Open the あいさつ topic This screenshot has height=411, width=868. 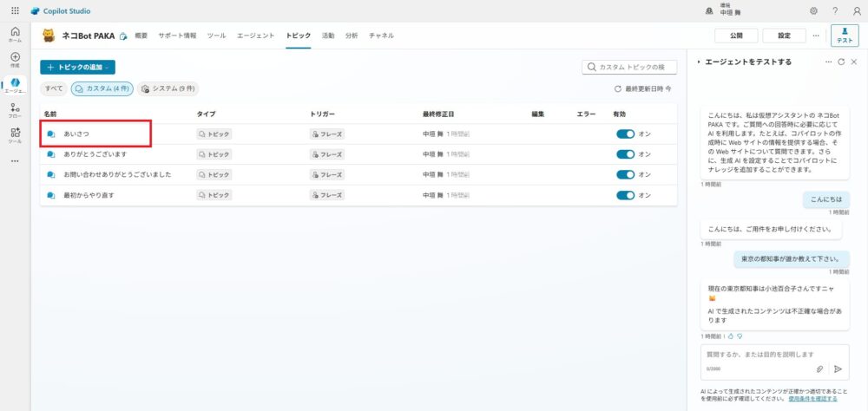point(76,134)
